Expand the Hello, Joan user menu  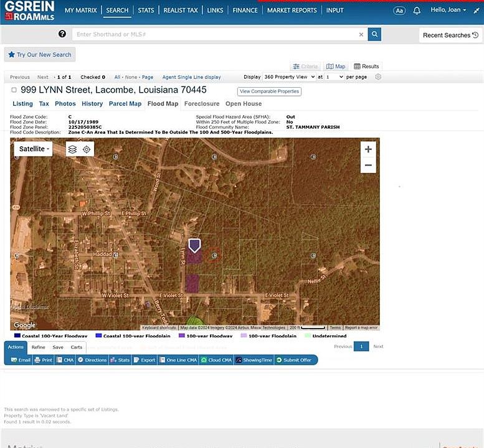click(x=448, y=10)
